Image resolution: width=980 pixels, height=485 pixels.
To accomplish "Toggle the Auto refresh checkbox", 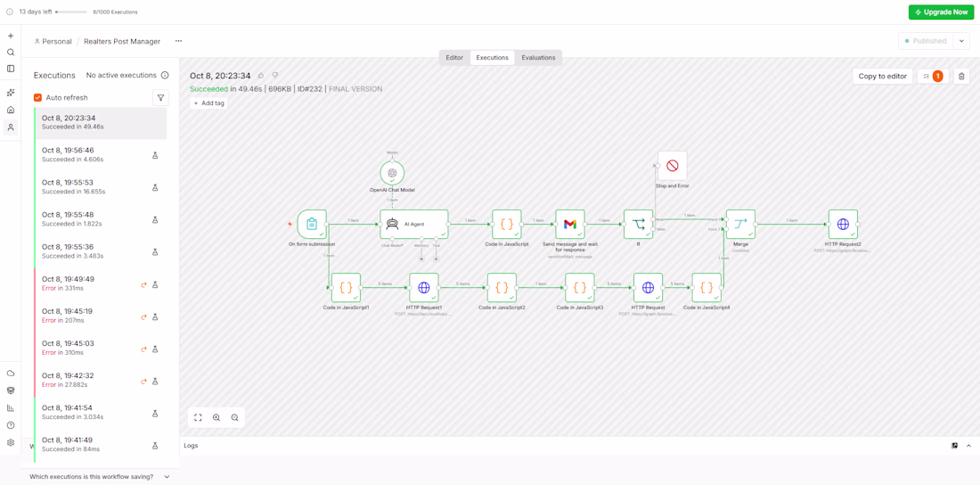I will 38,98.
